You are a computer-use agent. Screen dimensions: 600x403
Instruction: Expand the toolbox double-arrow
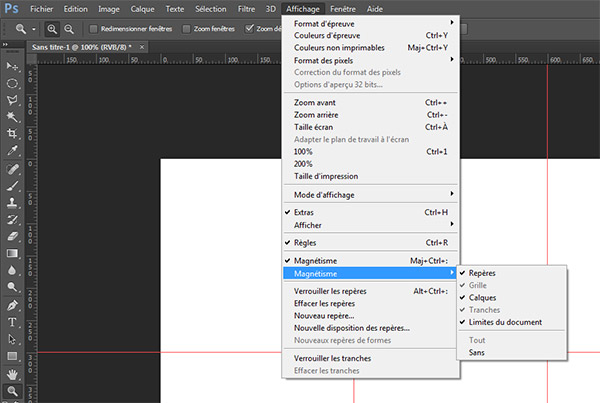pos(5,45)
